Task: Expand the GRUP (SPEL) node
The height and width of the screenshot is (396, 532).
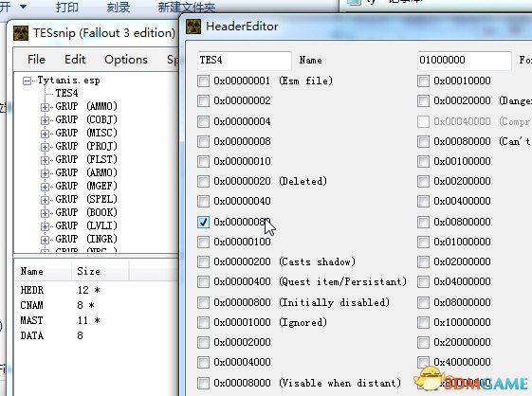Action: pyautogui.click(x=45, y=200)
